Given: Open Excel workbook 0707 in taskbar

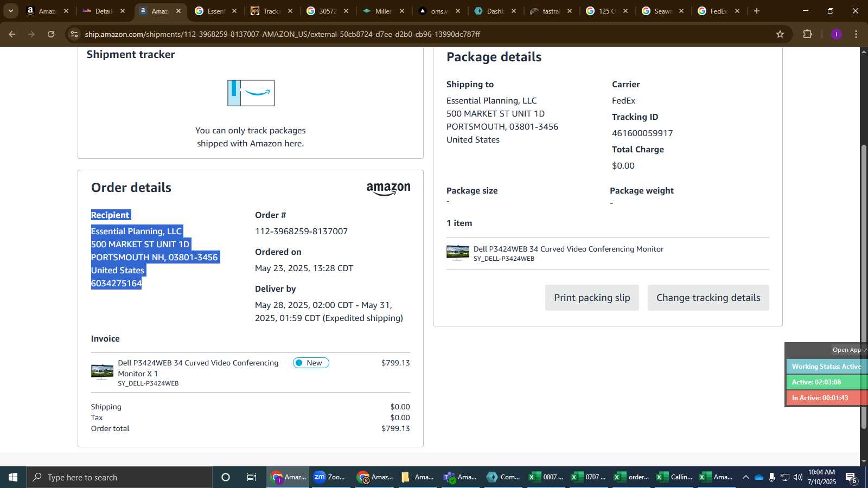Looking at the screenshot, I should point(588,477).
